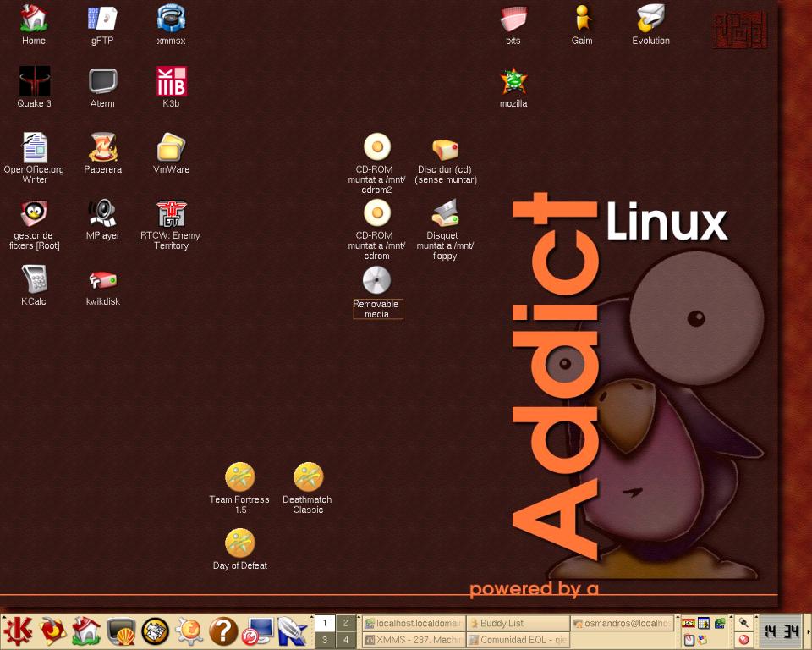The width and height of the screenshot is (812, 650).
Task: Launch Team Fortress 1.5 shortcut
Action: (x=240, y=477)
